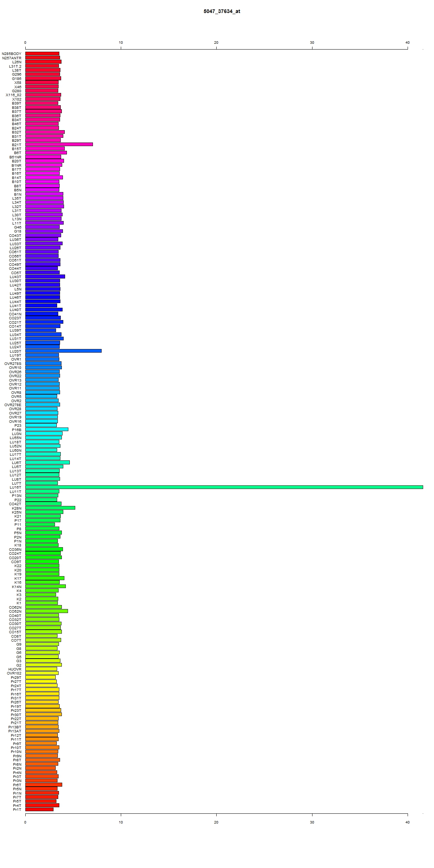Select the CO41N row label
The width and height of the screenshot is (434, 868).
(x=15, y=314)
